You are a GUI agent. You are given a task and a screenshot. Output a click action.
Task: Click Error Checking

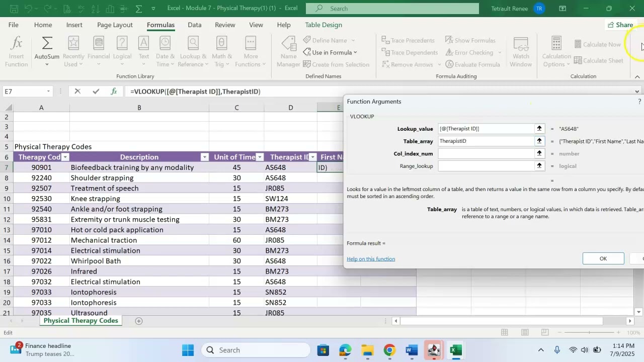click(469, 52)
